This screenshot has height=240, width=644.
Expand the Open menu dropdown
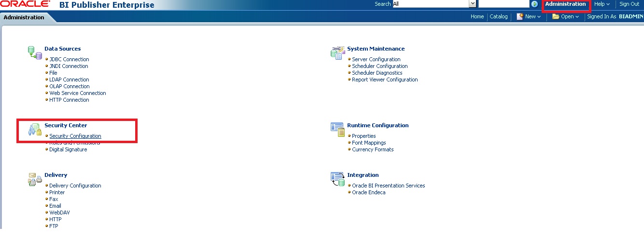pos(570,17)
